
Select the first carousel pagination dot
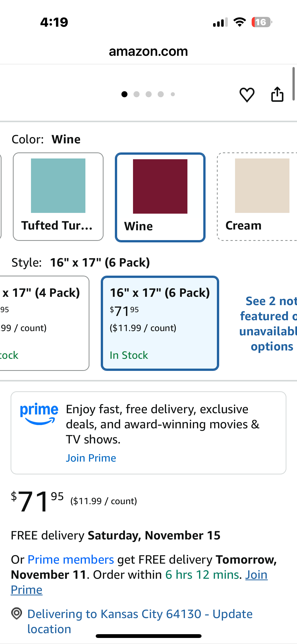[x=124, y=94]
